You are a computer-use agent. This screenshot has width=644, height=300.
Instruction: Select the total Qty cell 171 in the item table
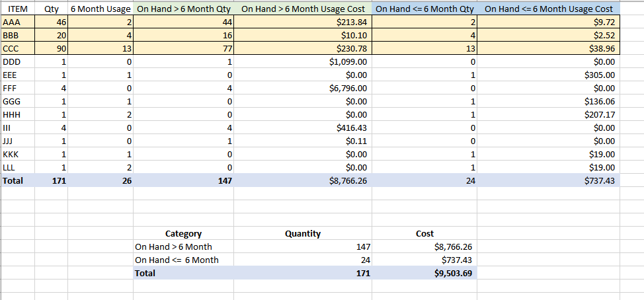[52, 180]
